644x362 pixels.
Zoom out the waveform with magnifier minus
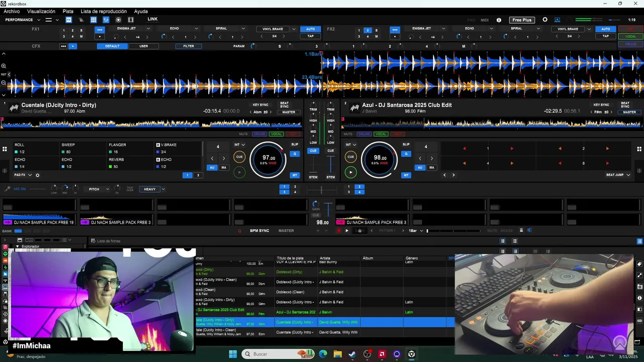pyautogui.click(x=4, y=82)
